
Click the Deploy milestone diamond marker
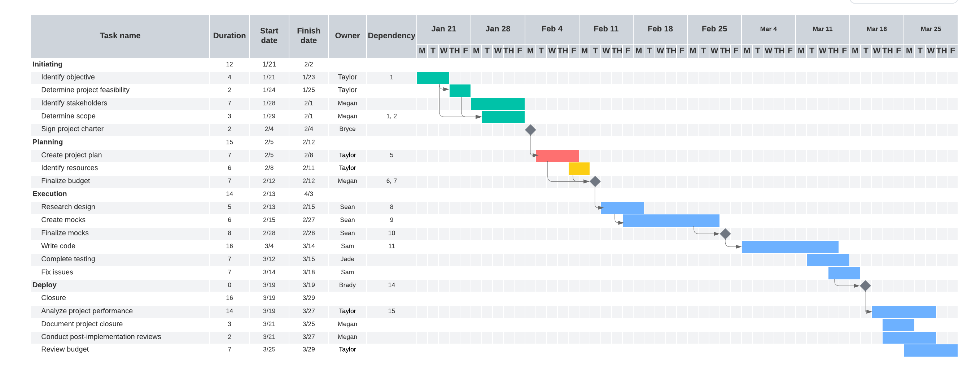865,286
